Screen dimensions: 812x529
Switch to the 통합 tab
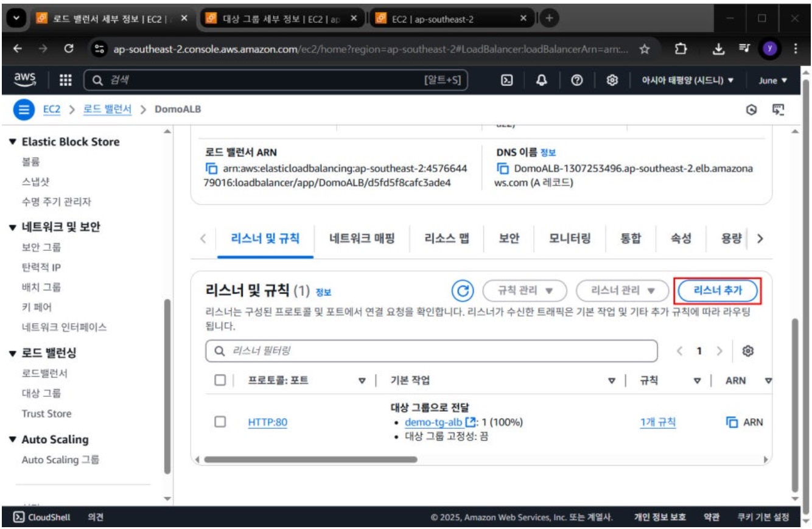click(631, 239)
